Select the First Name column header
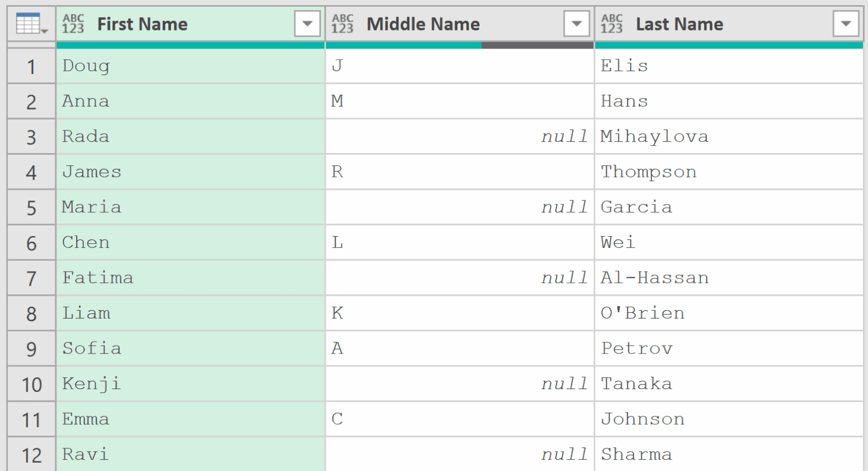Viewport: 868px width, 471px height. (170, 24)
